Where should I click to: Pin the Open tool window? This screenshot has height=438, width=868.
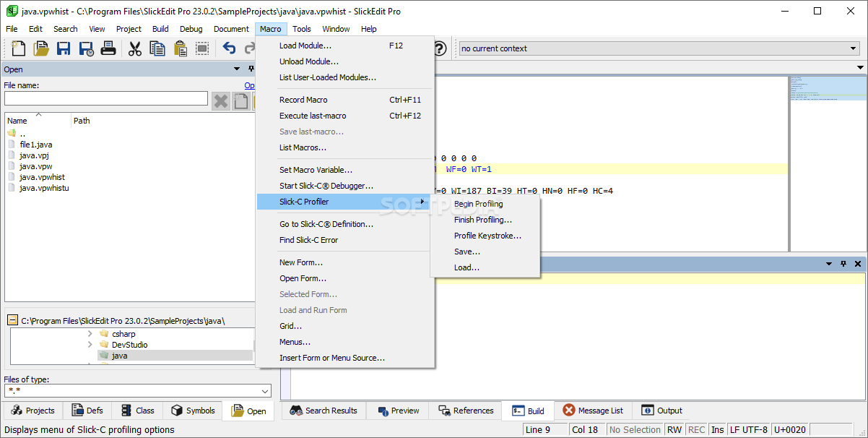coord(251,69)
